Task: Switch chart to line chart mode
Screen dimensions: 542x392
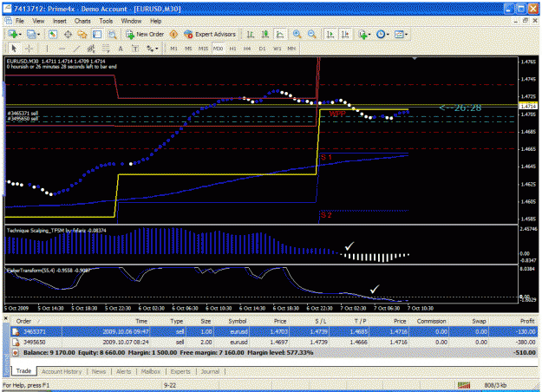Action: pyautogui.click(x=280, y=34)
